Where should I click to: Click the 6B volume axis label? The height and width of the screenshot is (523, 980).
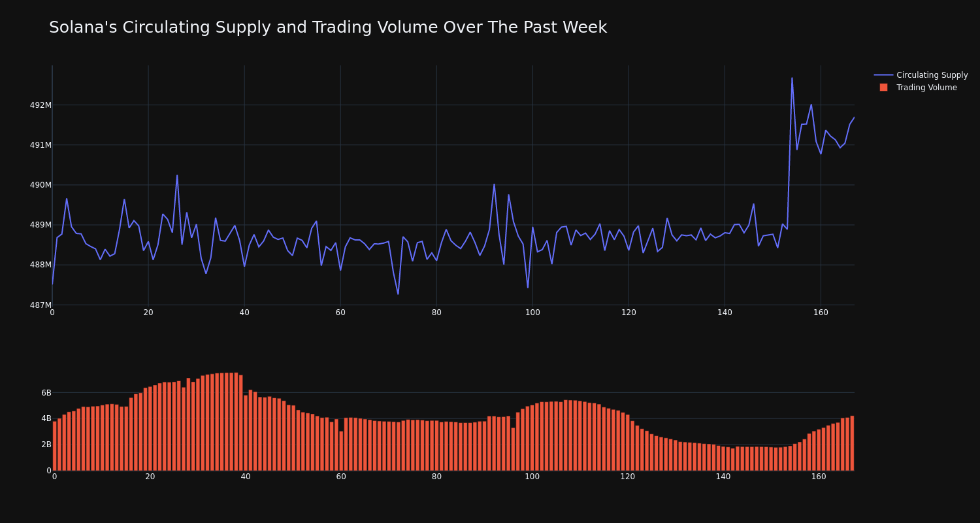46,393
